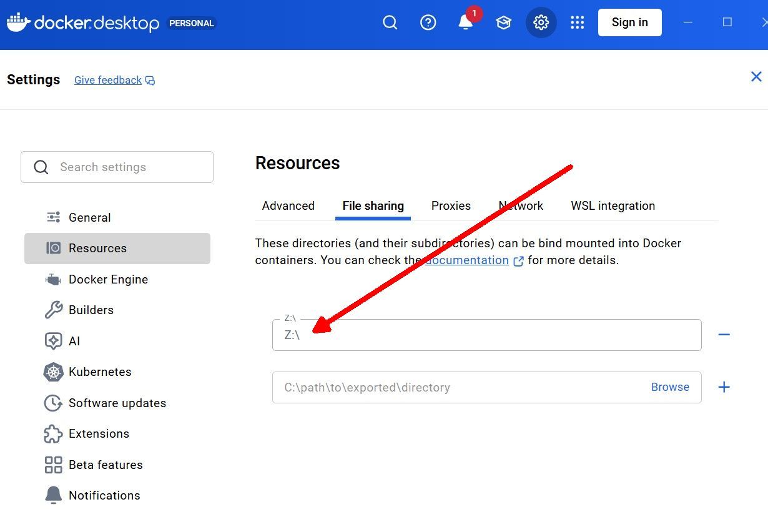Image resolution: width=768 pixels, height=532 pixels.
Task: Add the directory with plus icon
Action: coord(724,387)
